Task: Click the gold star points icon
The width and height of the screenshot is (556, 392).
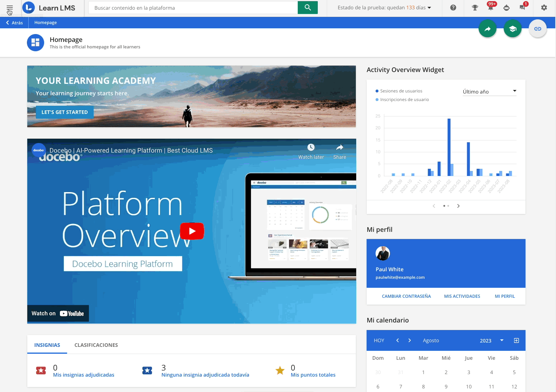Action: [280, 370]
